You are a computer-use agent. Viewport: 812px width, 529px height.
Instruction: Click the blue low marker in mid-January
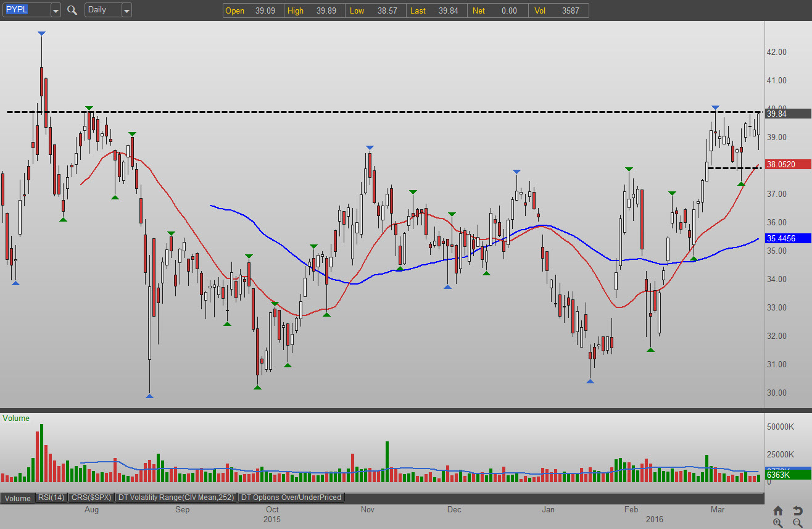(590, 381)
